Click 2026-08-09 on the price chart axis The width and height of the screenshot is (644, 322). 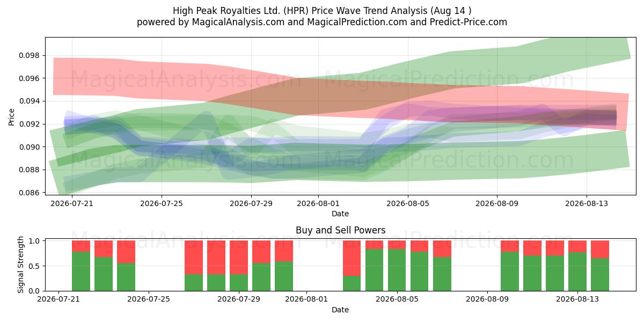click(x=497, y=203)
